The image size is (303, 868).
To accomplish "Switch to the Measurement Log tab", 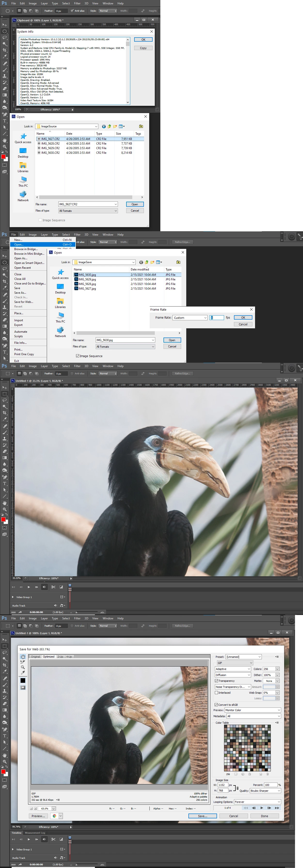I will pyautogui.click(x=35, y=833).
